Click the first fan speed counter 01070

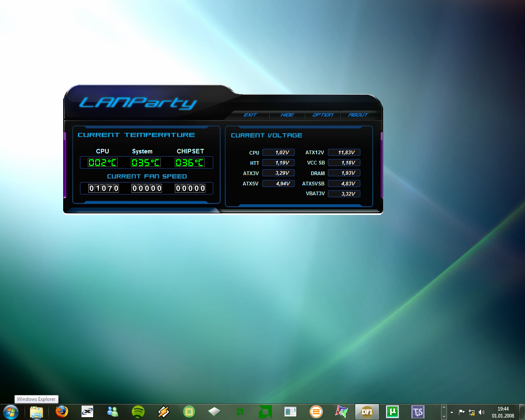point(104,188)
